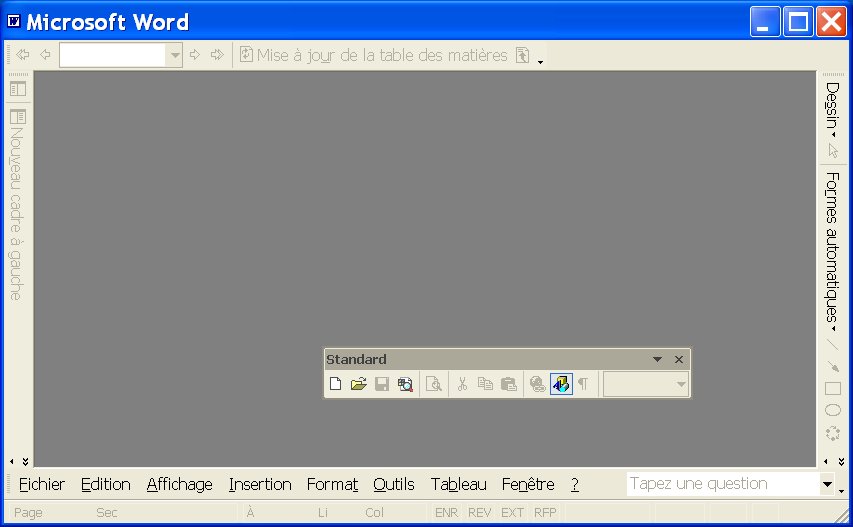Click REV track changes status indicator
The height and width of the screenshot is (527, 853).
479,512
